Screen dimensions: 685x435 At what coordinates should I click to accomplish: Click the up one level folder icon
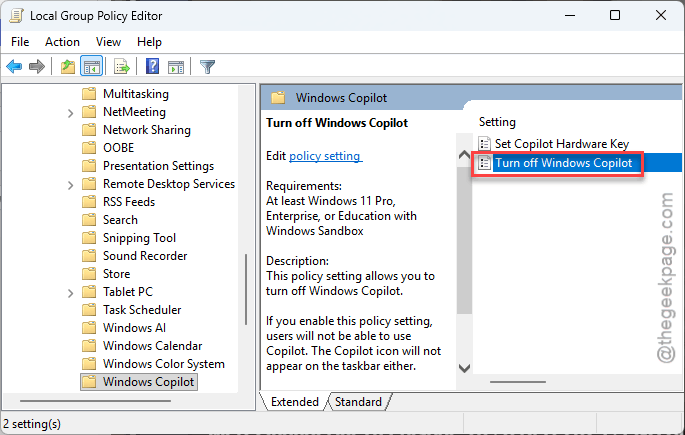pos(68,67)
